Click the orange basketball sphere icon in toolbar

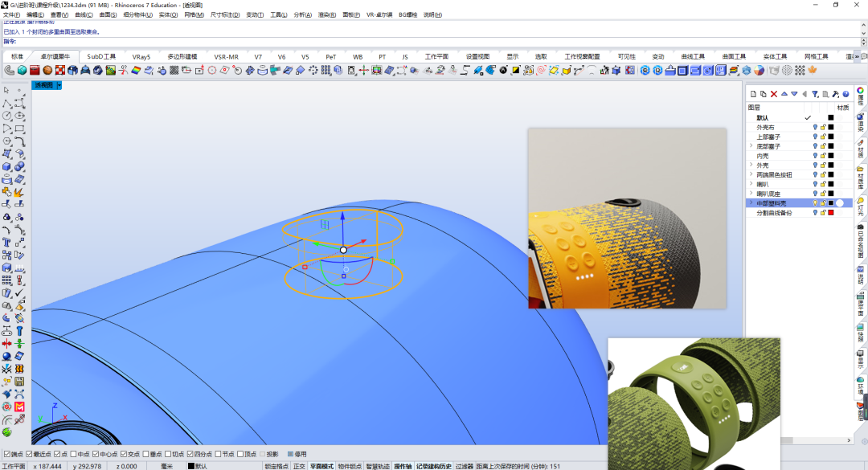coord(47,71)
